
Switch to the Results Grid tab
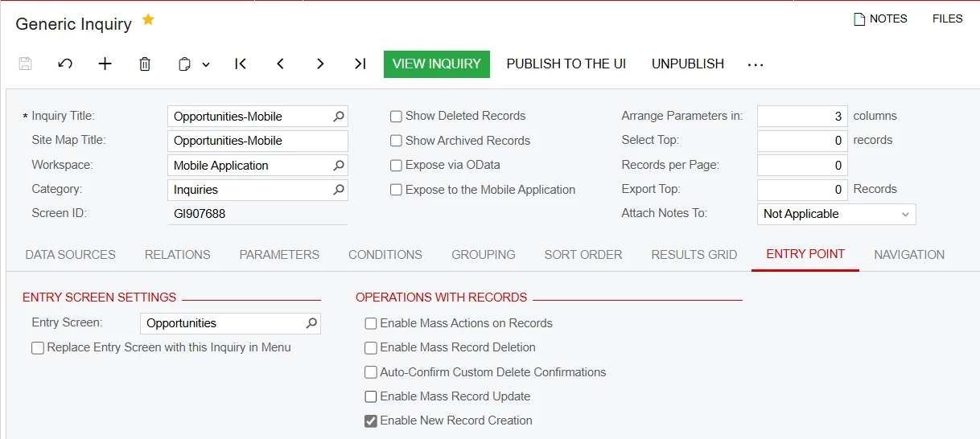coord(694,255)
